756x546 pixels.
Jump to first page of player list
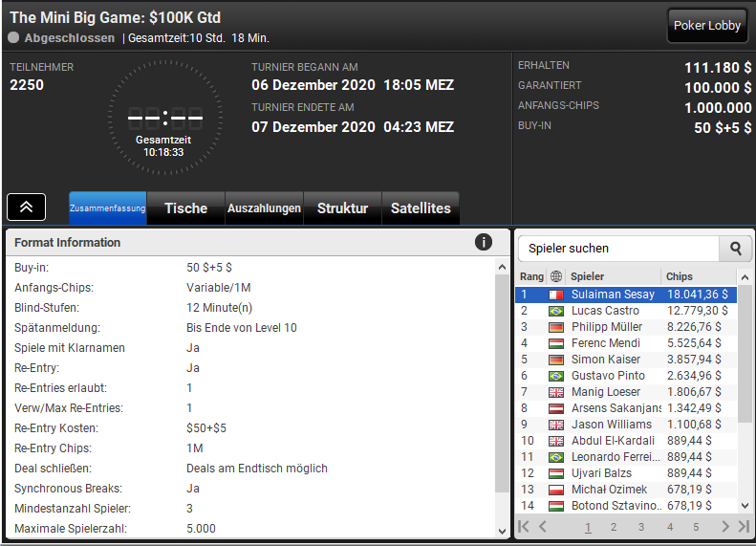pyautogui.click(x=523, y=527)
